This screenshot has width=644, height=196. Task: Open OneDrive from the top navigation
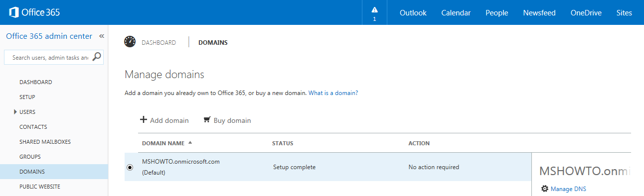point(586,13)
